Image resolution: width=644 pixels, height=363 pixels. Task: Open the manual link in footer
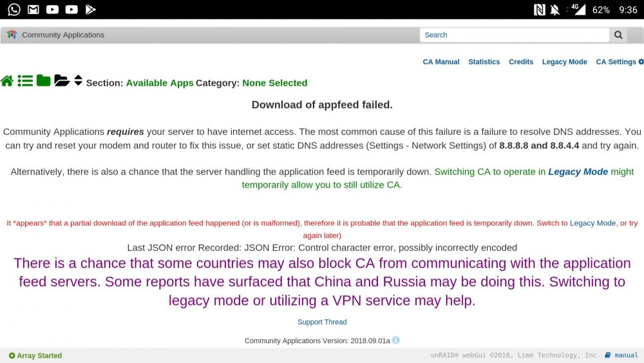627,355
